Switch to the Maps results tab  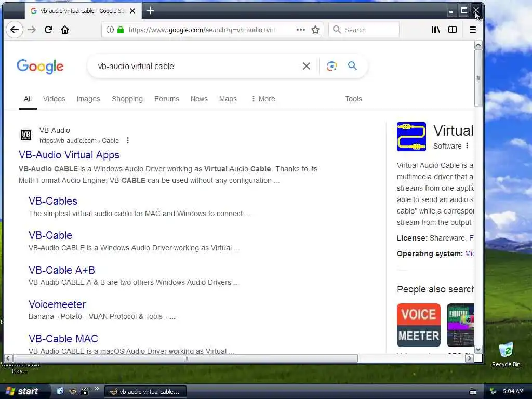point(228,99)
